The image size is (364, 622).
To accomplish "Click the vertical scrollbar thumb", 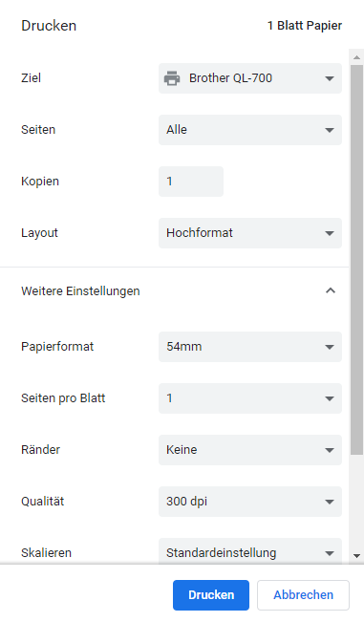I will click(x=356, y=260).
